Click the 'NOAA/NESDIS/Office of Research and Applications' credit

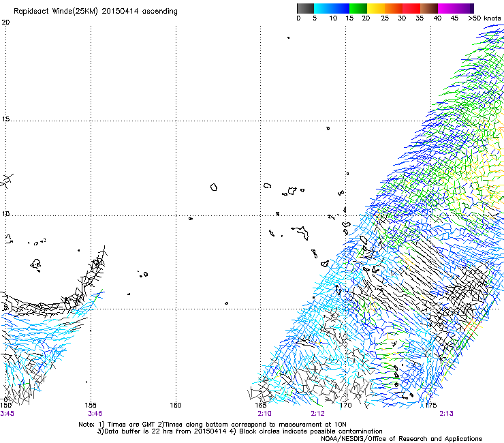coord(401,439)
